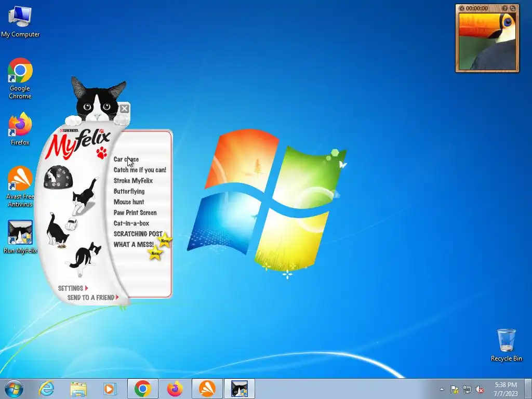This screenshot has width=532, height=399.
Task: Open Windows Explorer from taskbar
Action: click(x=78, y=389)
